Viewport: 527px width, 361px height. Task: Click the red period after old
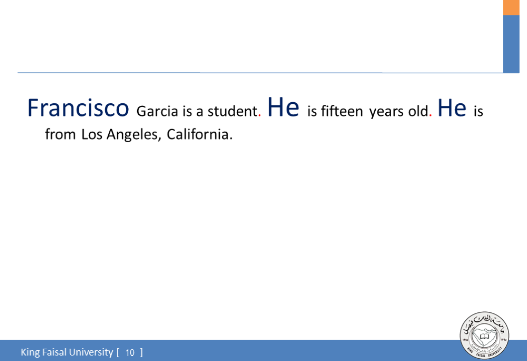[x=431, y=116]
